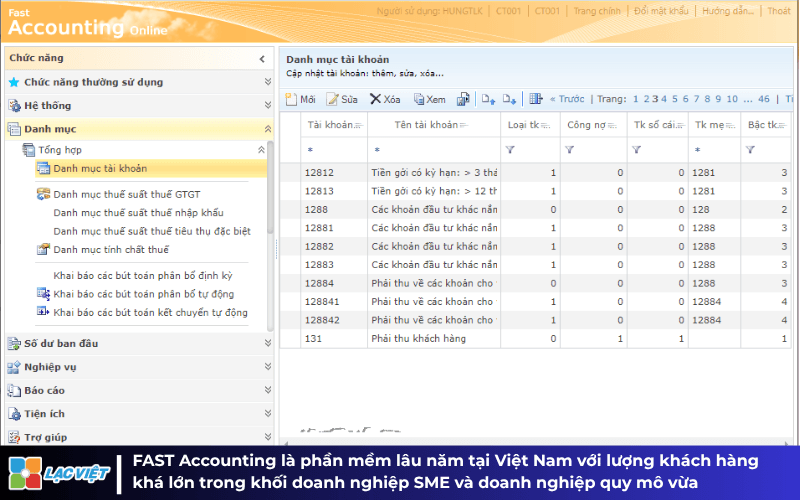Expand the Tiện ích section chevron
The image size is (800, 500).
(x=267, y=413)
